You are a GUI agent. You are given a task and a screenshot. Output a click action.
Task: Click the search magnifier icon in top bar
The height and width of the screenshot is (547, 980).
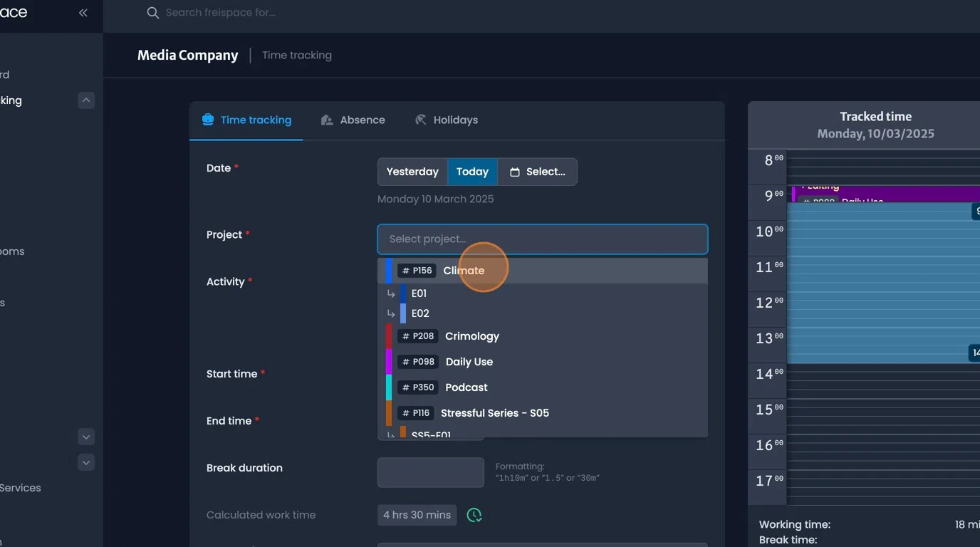152,13
